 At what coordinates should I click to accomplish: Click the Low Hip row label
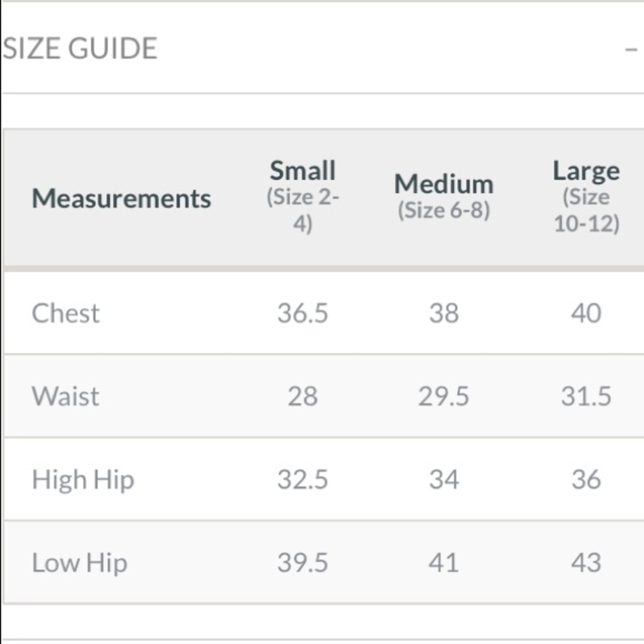pos(80,563)
